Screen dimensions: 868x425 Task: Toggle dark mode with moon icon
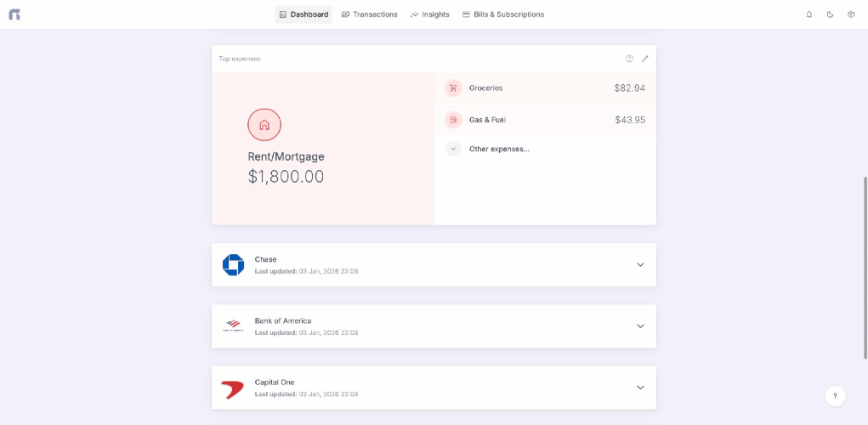[830, 14]
